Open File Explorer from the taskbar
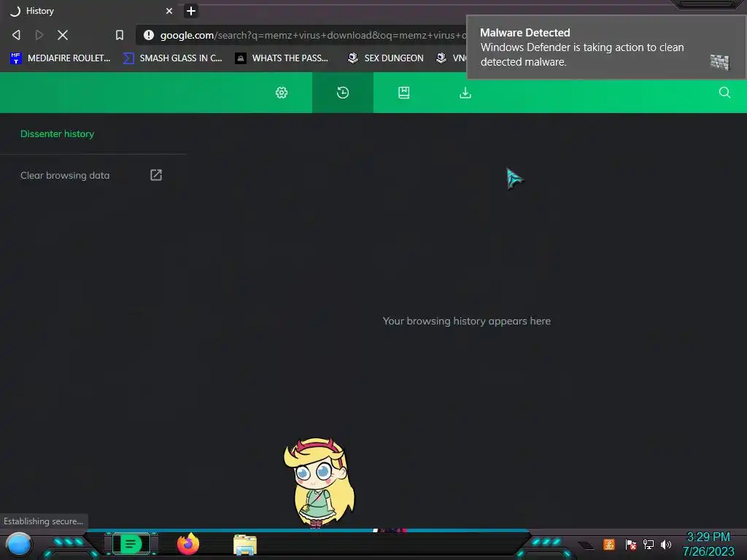Viewport: 747px width, 560px height. point(245,545)
